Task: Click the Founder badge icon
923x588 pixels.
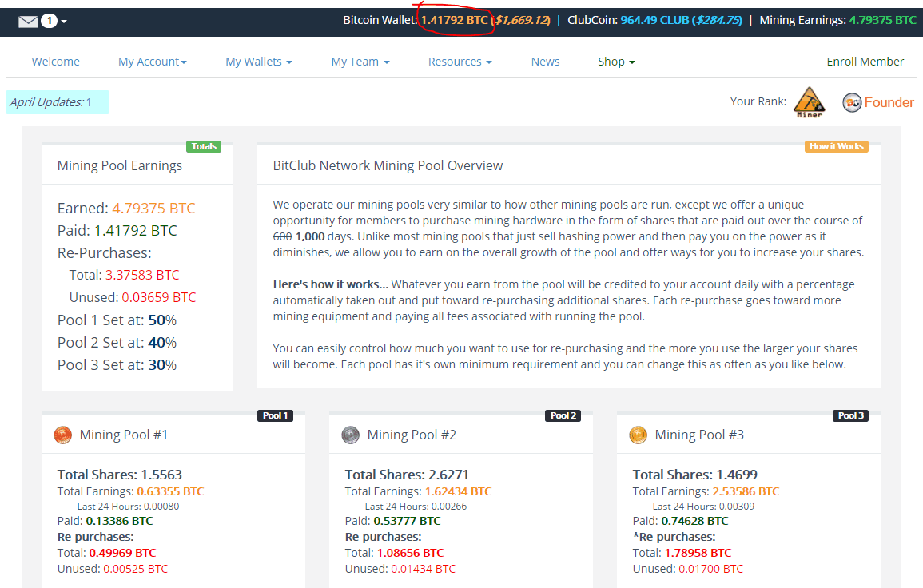Action: click(851, 102)
